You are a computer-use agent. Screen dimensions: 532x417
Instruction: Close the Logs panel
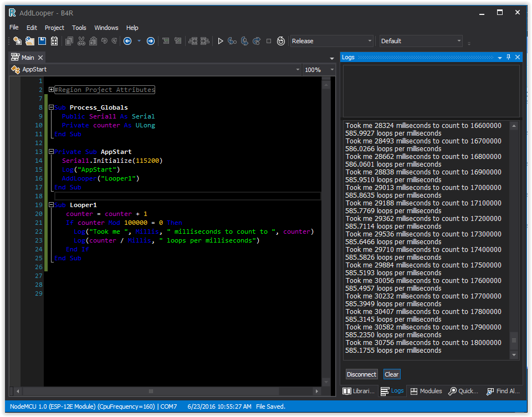[x=518, y=57]
